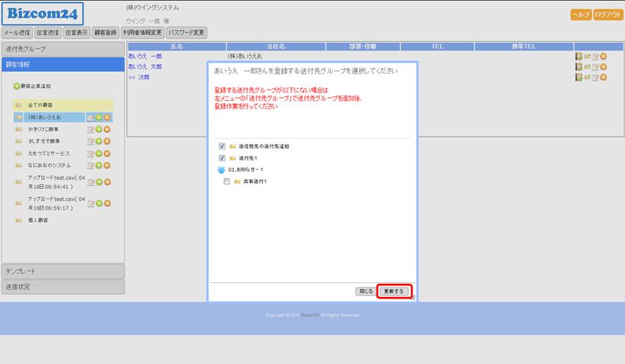Viewport: 625px width, 364px height.
Task: Click the edit icon in あいうえ 太郎 row
Action: tap(596, 67)
